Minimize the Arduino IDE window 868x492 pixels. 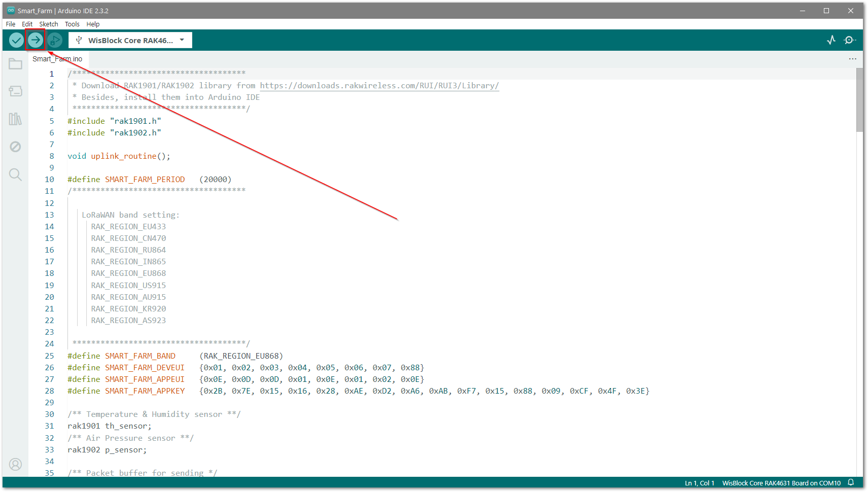(x=803, y=11)
